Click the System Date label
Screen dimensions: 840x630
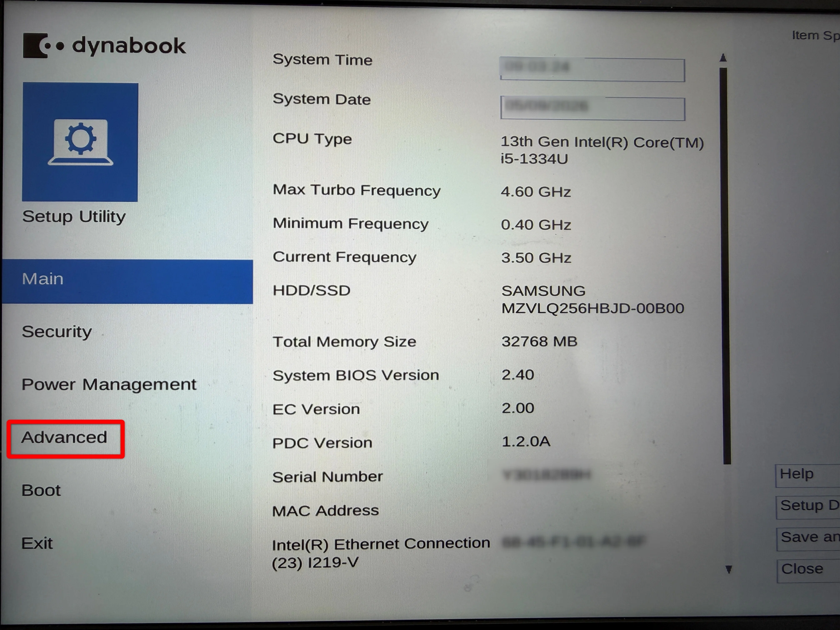click(322, 99)
